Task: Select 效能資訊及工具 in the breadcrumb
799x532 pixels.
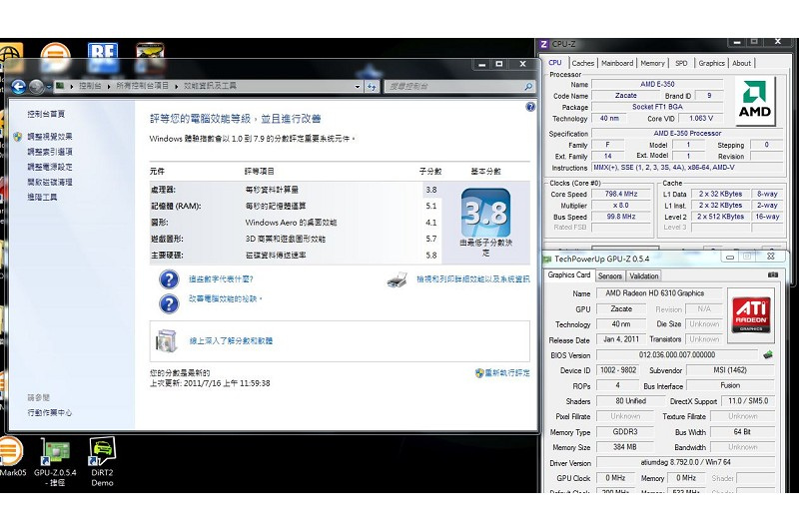Action: (x=210, y=86)
